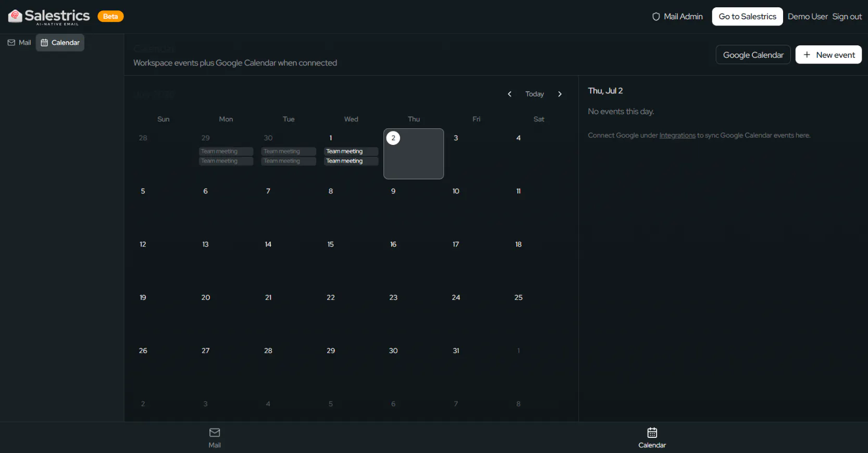This screenshot has width=868, height=453.
Task: Select July 19 on calendar
Action: (164, 313)
